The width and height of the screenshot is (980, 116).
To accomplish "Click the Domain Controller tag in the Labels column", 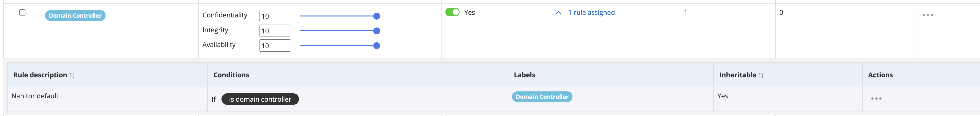I will [542, 97].
